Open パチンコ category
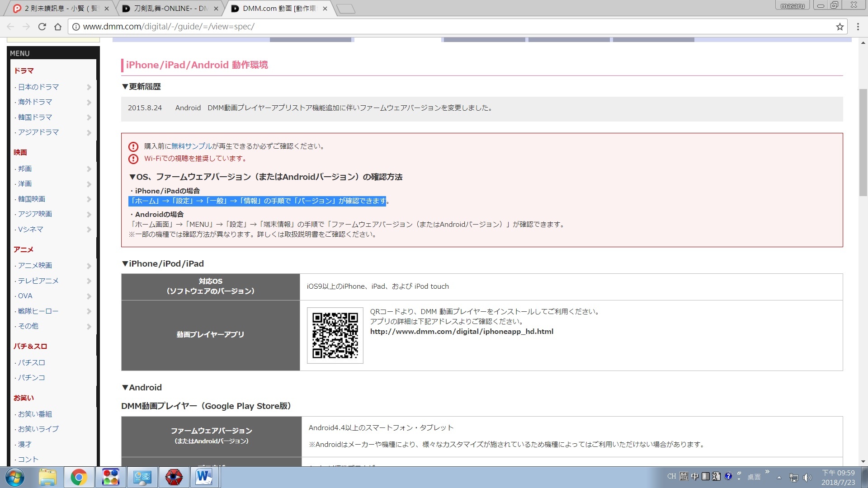 pos(32,377)
